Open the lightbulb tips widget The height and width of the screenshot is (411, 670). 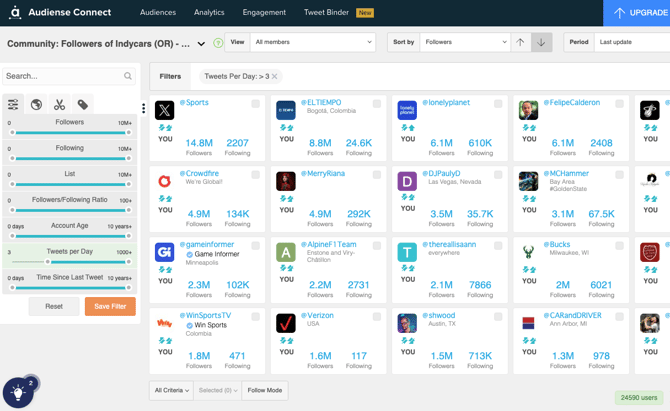coord(18,392)
